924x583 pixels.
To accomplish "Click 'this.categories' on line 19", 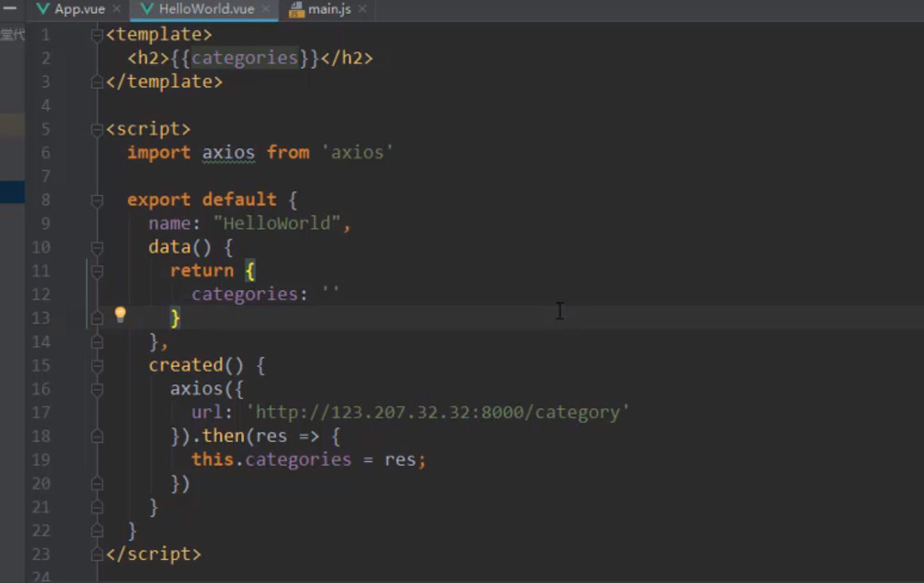I will [271, 459].
